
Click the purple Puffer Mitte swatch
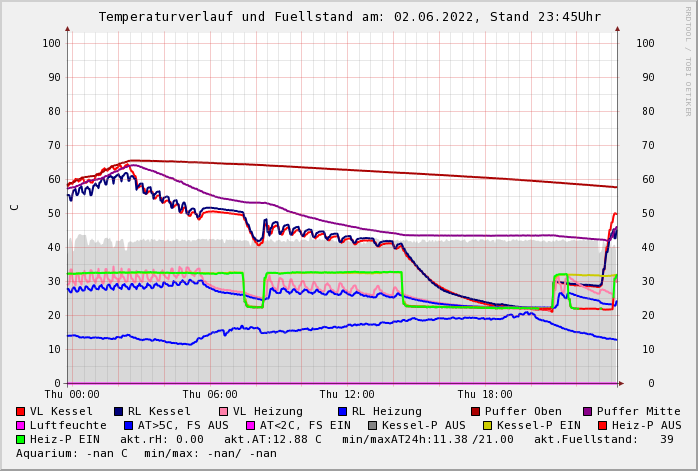point(588,411)
